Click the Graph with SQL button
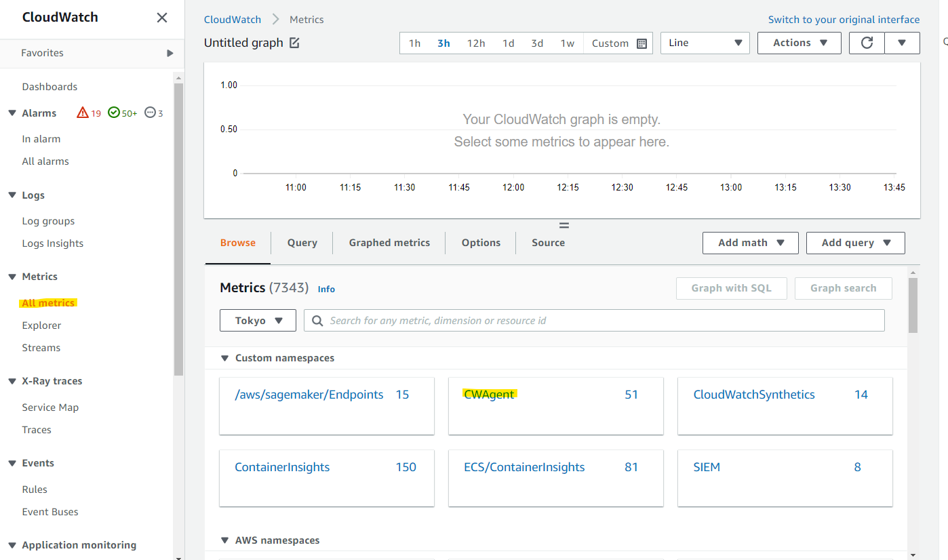948x560 pixels. click(x=732, y=288)
